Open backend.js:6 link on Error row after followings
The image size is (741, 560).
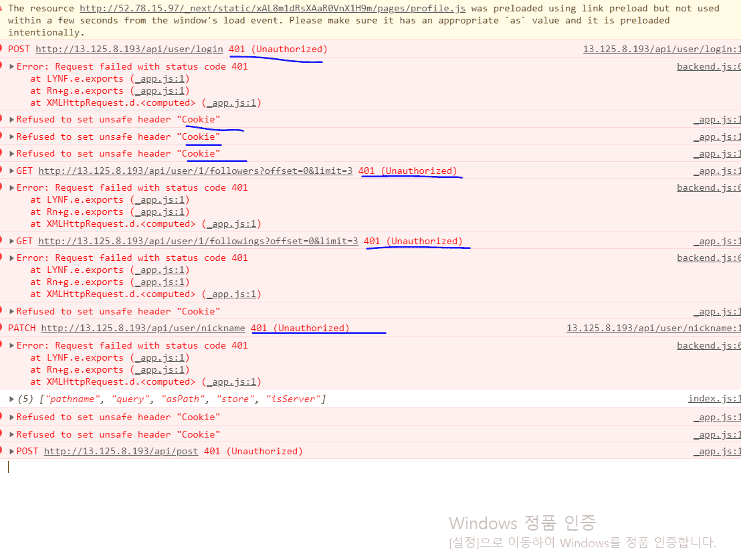(x=708, y=258)
